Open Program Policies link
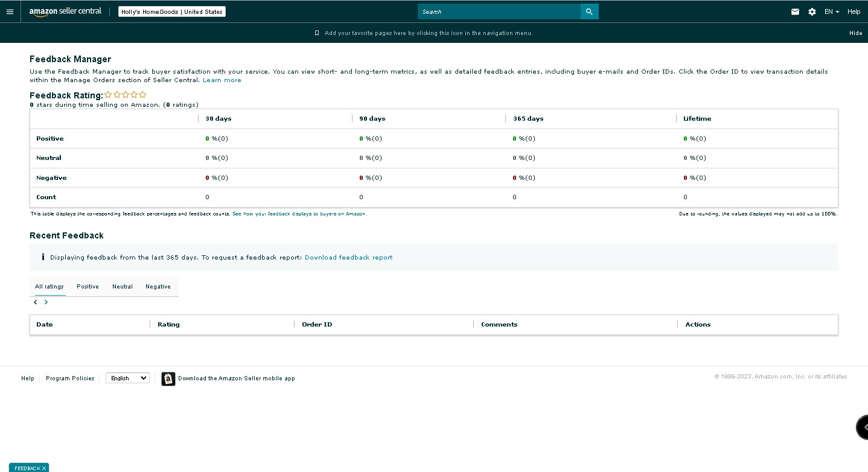868x472 pixels. coord(70,378)
